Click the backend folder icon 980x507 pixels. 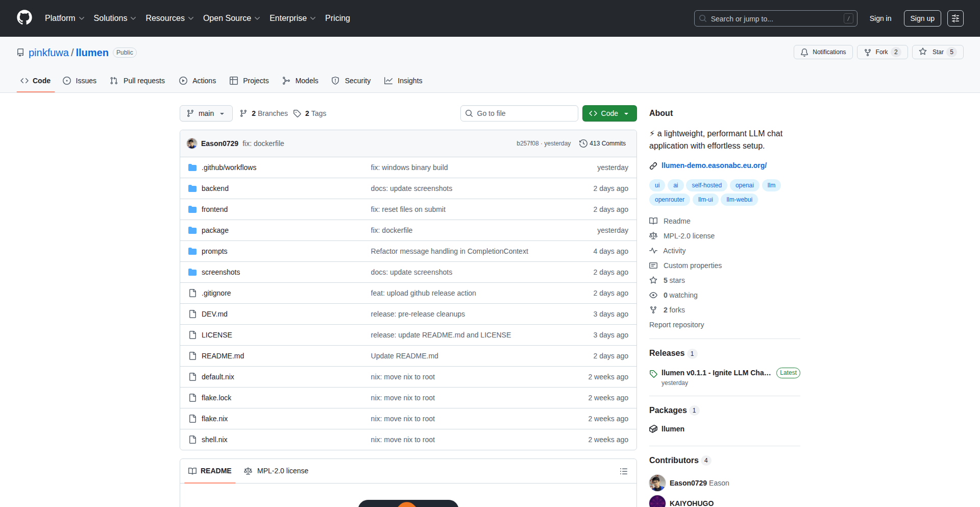pos(192,188)
